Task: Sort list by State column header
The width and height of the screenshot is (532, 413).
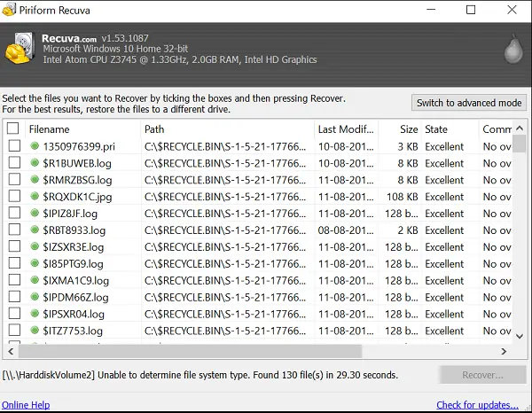Action: tap(450, 129)
